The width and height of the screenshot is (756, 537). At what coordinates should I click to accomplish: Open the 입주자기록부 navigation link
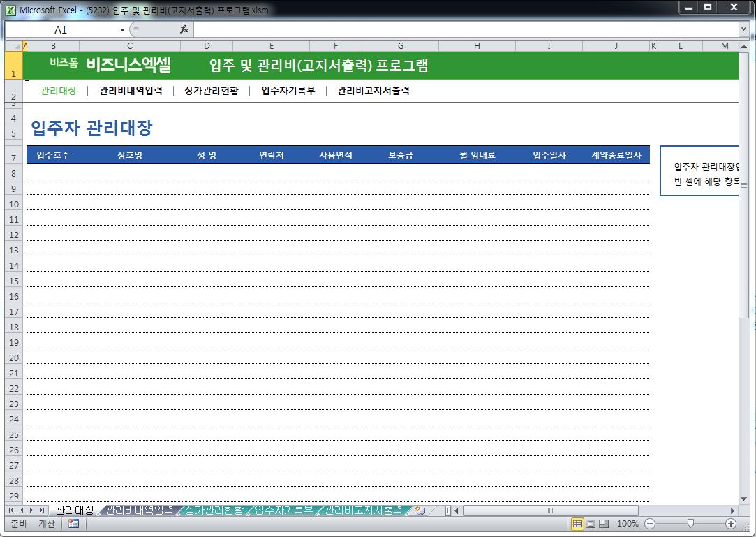point(288,91)
